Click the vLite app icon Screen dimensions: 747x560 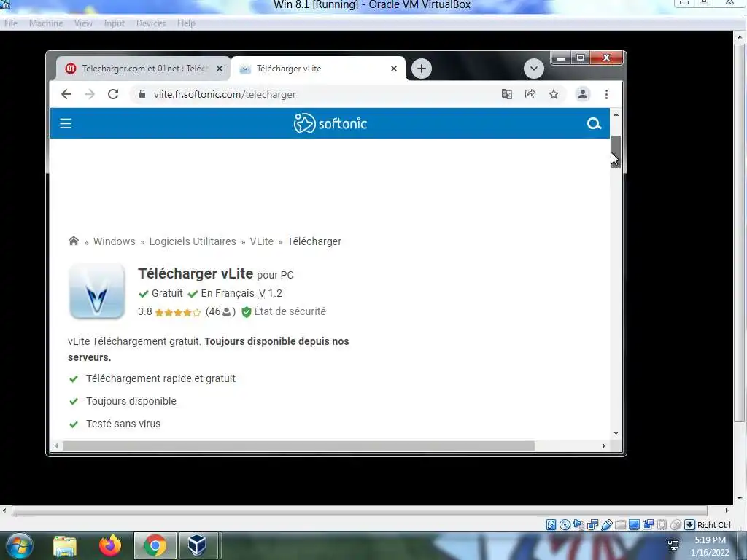[x=97, y=291]
